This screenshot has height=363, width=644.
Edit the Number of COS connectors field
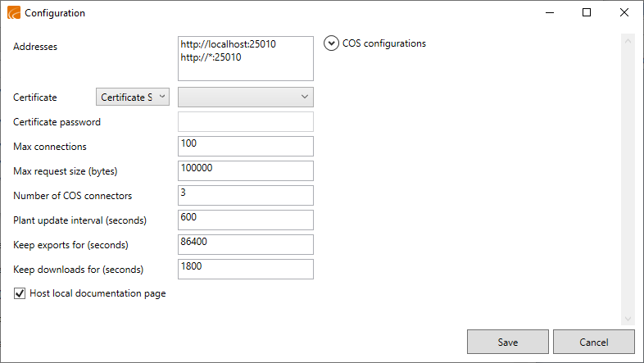pos(246,196)
